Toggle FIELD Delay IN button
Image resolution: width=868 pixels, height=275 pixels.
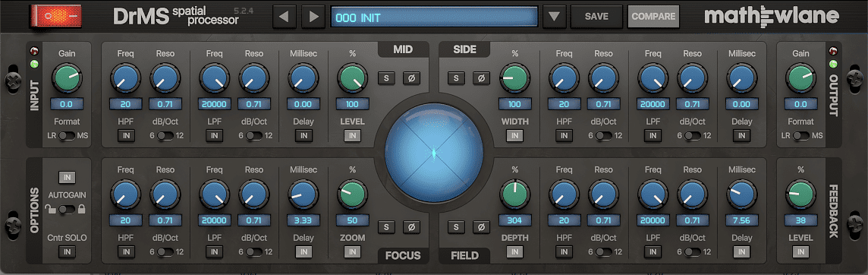(742, 251)
